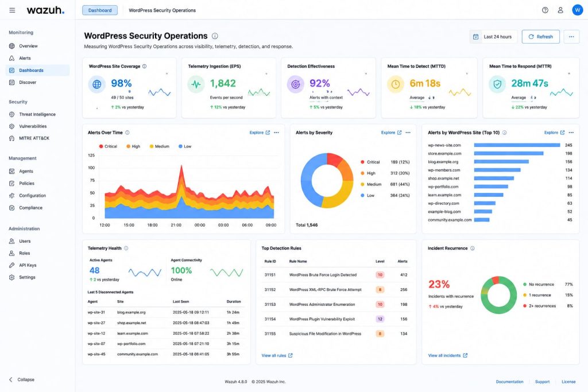Open MITRE ATT&CK from sidebar

point(34,138)
